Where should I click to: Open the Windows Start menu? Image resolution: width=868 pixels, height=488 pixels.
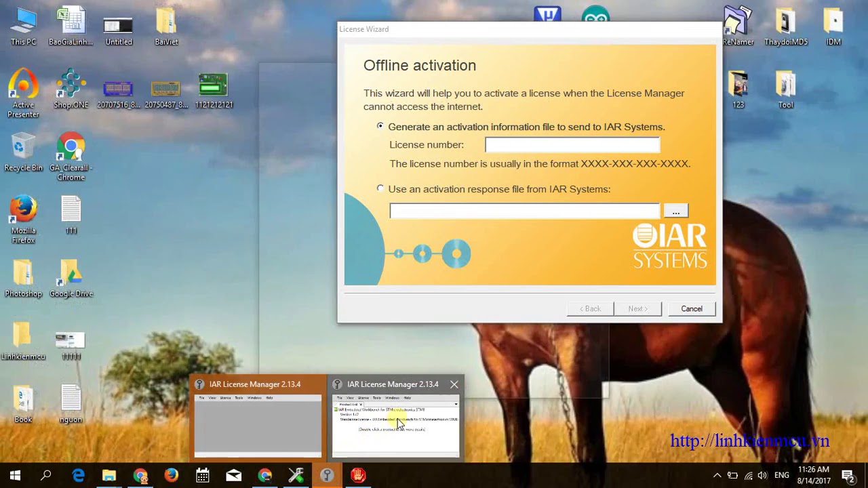pyautogui.click(x=15, y=476)
